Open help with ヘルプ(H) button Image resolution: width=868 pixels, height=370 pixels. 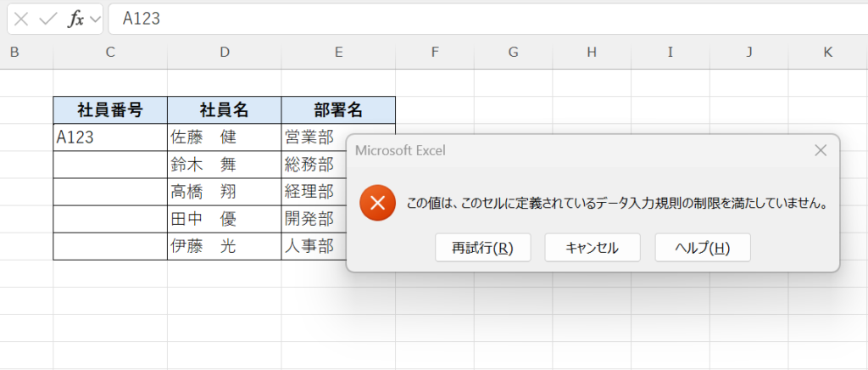(702, 248)
